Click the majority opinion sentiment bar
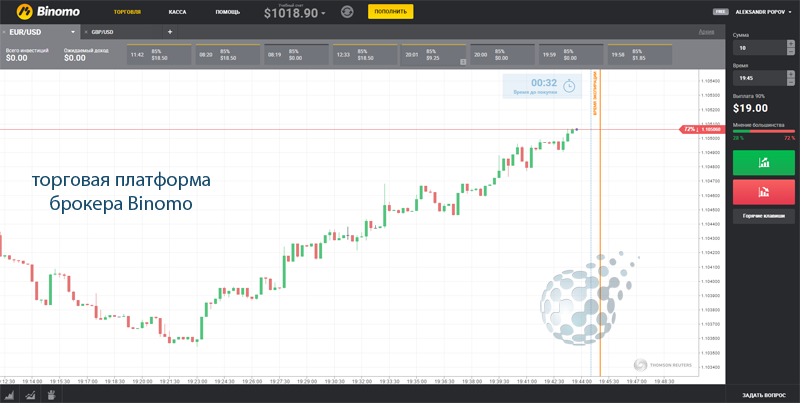This screenshot has width=800, height=403. [x=764, y=131]
